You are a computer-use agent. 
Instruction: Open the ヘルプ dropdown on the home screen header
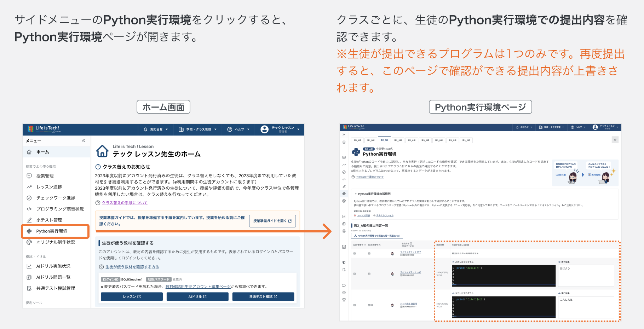pyautogui.click(x=238, y=129)
